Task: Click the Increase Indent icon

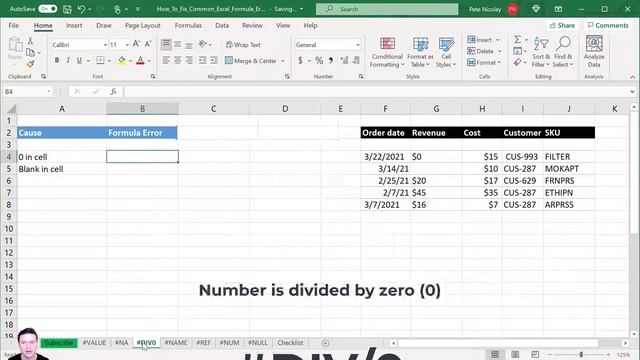Action: (x=214, y=60)
